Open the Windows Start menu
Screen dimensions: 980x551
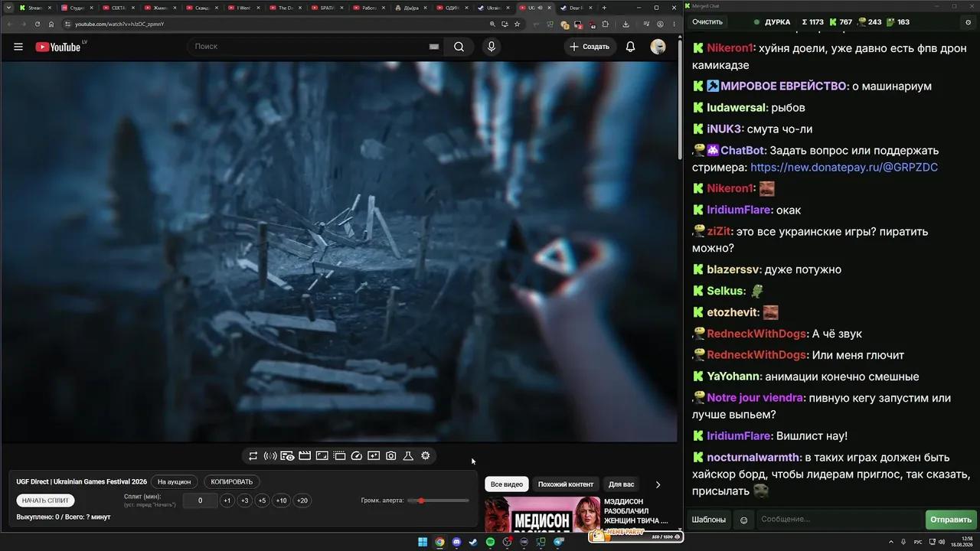[423, 542]
